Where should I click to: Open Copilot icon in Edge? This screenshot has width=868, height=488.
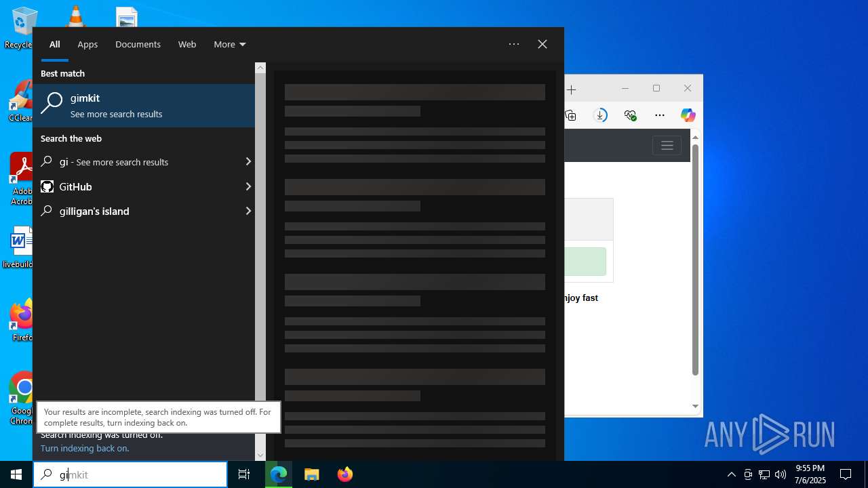[x=688, y=115]
